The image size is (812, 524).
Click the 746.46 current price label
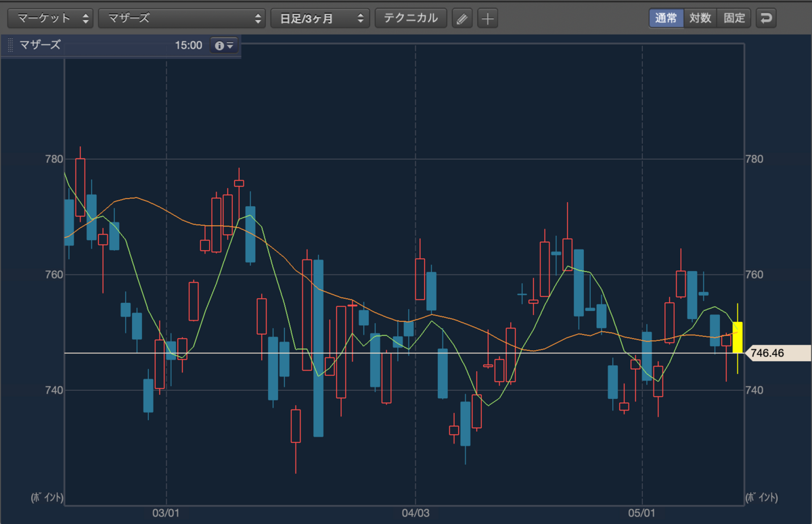point(777,353)
